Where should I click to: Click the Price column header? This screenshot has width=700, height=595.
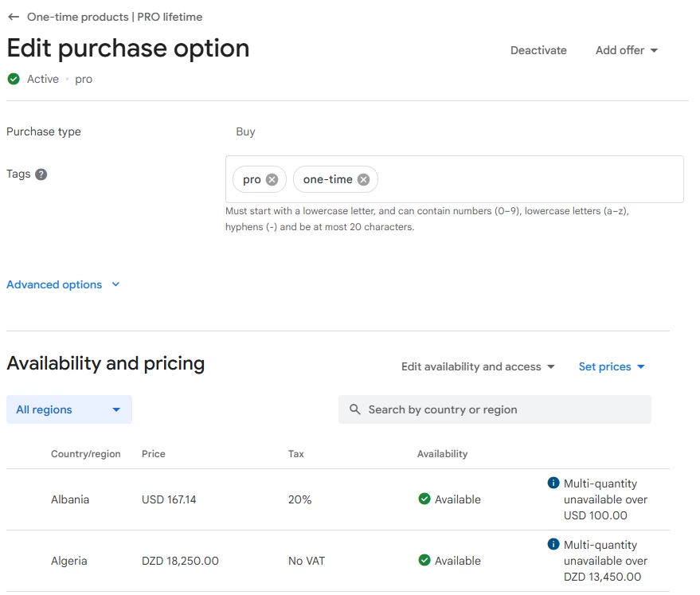point(154,454)
